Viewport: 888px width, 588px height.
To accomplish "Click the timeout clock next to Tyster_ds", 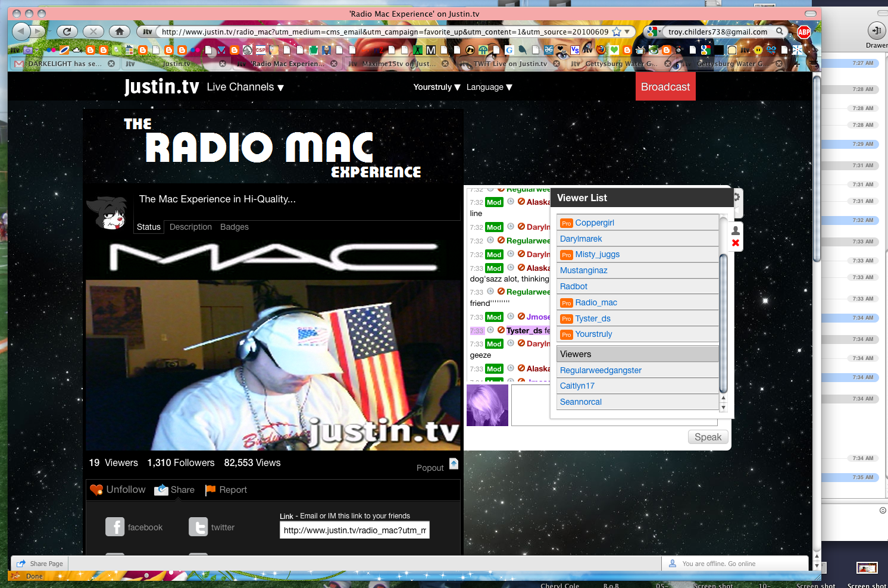I will click(x=490, y=330).
